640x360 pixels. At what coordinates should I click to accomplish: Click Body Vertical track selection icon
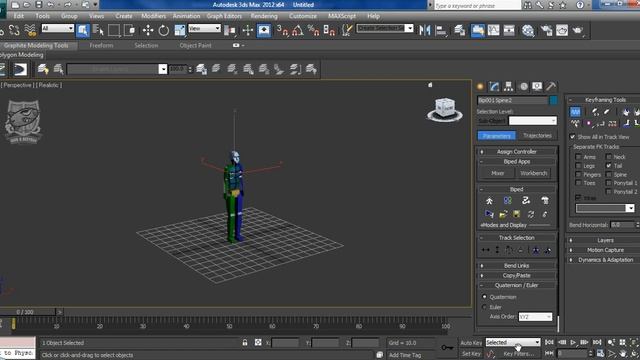pos(497,250)
